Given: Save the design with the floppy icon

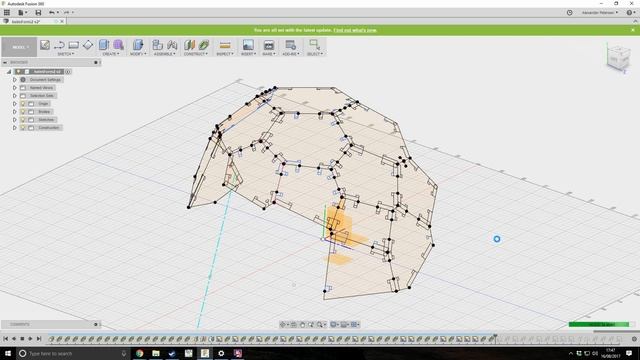Looking at the screenshot, I should tap(38, 12).
